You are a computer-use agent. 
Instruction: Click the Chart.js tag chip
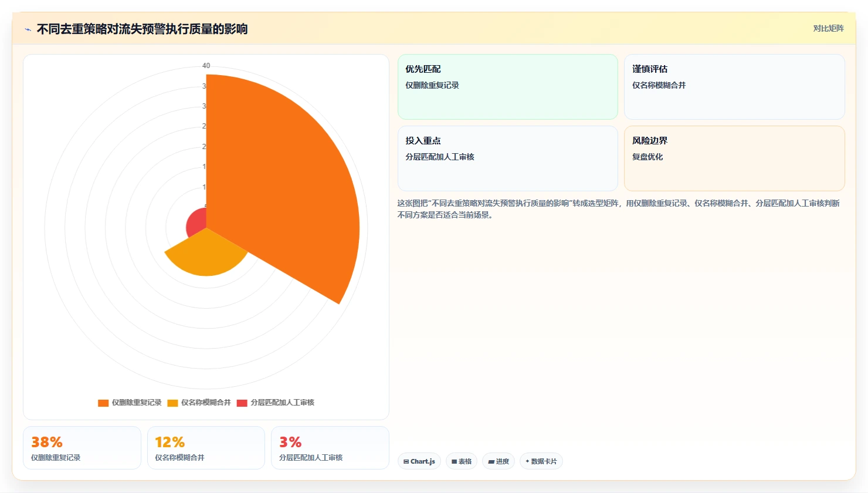tap(419, 461)
